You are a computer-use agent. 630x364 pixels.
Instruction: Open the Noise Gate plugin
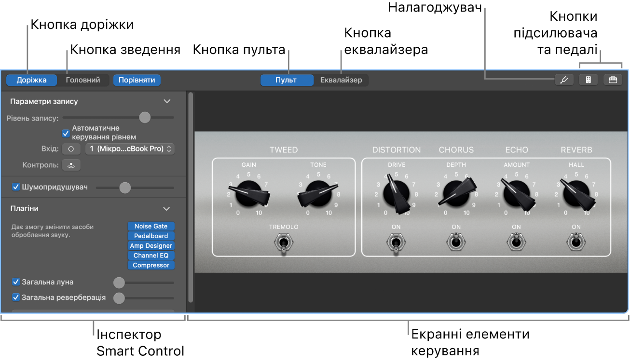pyautogui.click(x=151, y=226)
